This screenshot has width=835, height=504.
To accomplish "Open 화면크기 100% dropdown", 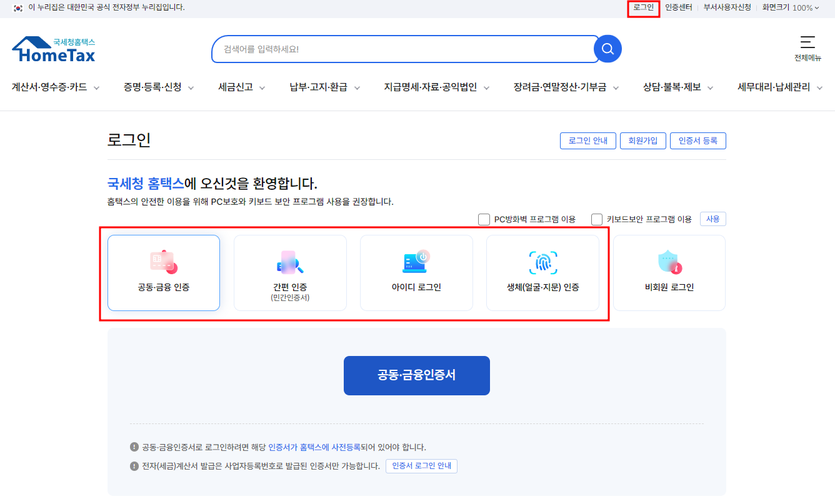I will point(791,7).
